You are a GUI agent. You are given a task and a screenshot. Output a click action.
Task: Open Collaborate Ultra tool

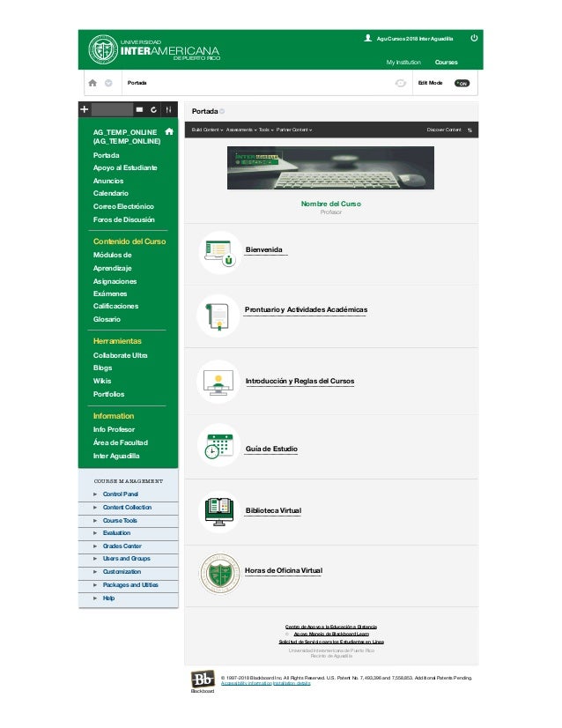[120, 355]
